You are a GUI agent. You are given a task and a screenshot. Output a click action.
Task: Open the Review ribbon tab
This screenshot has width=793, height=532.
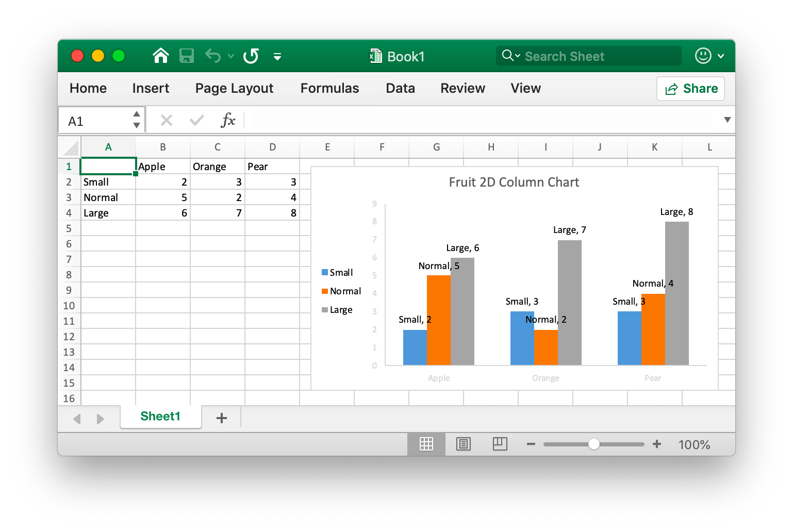coord(462,88)
